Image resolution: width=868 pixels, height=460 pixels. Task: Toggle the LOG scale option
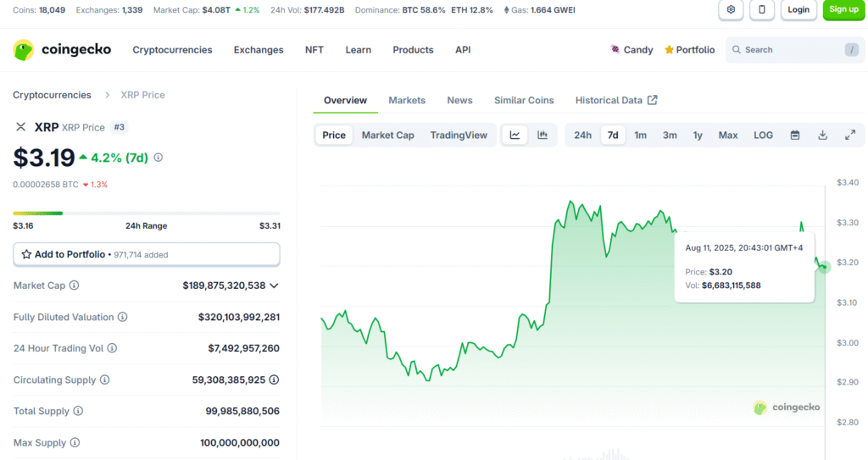click(763, 135)
